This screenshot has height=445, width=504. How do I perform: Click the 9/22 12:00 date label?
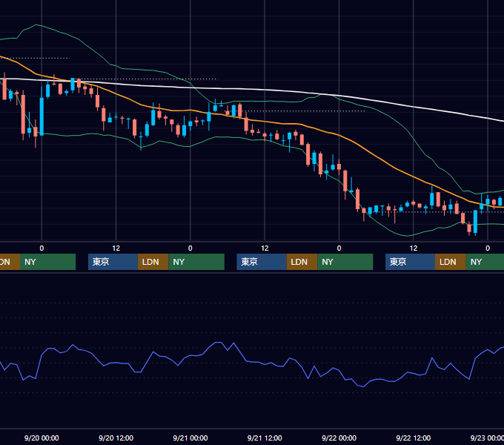pyautogui.click(x=413, y=438)
